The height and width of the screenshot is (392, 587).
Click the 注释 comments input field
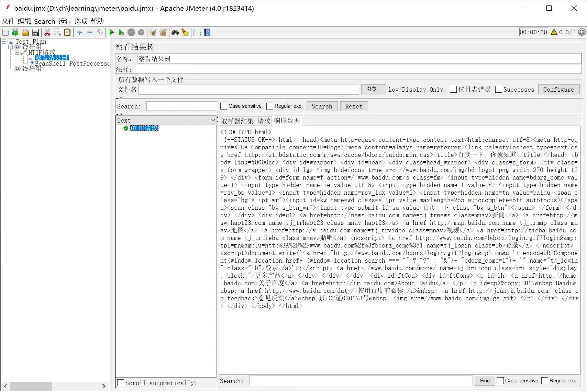pyautogui.click(x=358, y=69)
